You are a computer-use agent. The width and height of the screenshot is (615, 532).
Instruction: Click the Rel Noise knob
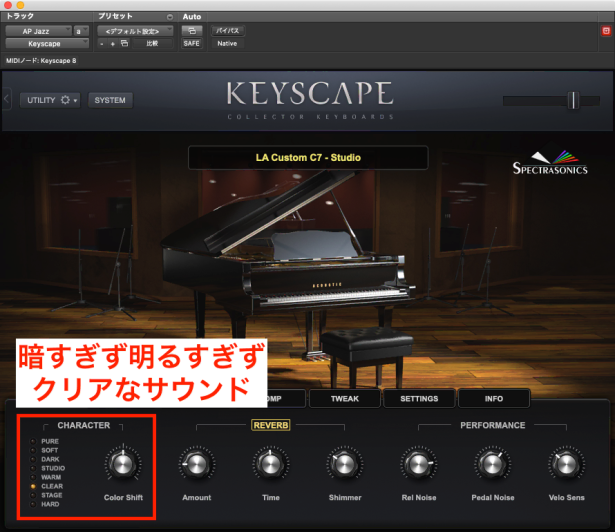click(418, 464)
